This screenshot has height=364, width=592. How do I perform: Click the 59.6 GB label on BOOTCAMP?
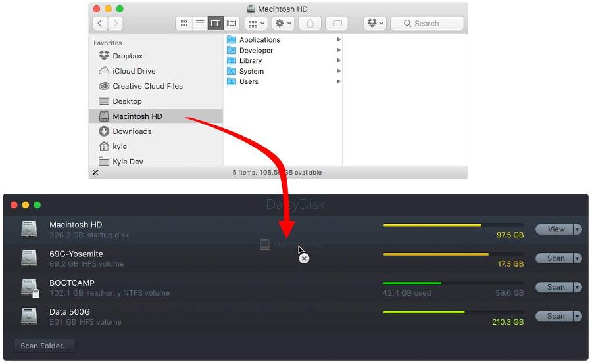tap(509, 292)
